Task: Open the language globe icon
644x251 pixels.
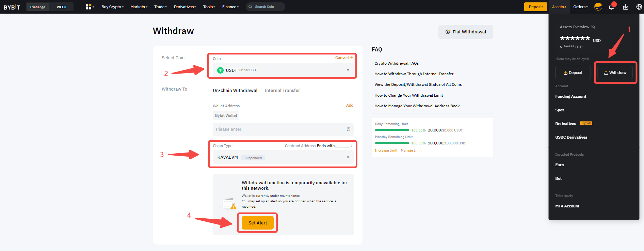Action: point(639,7)
